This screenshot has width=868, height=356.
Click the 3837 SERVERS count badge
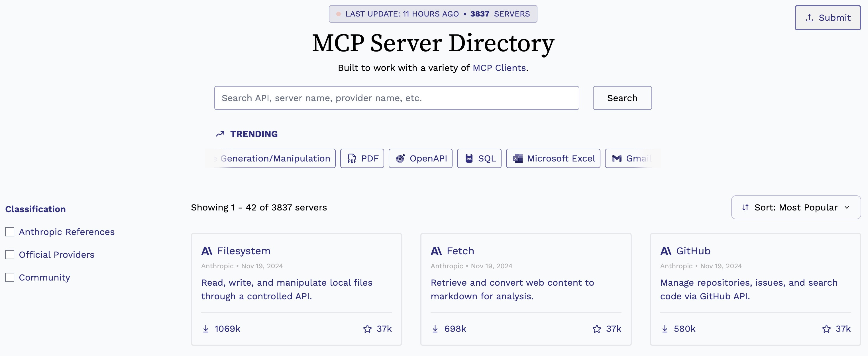(x=500, y=14)
